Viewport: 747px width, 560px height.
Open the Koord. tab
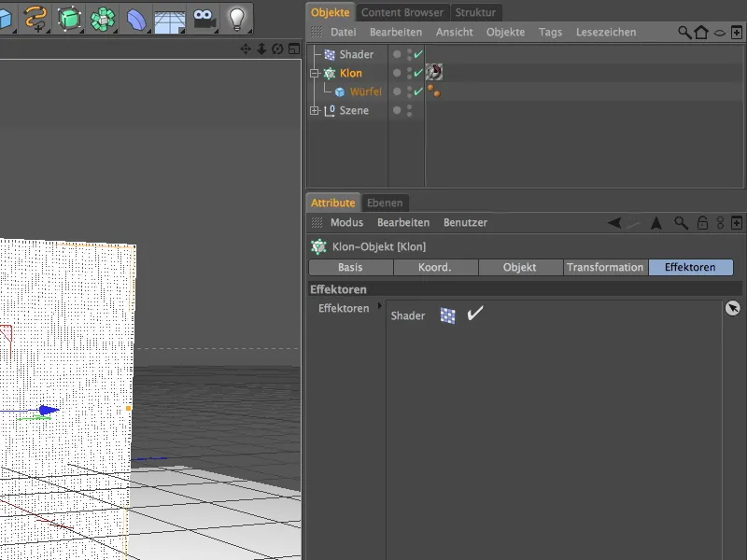[435, 267]
